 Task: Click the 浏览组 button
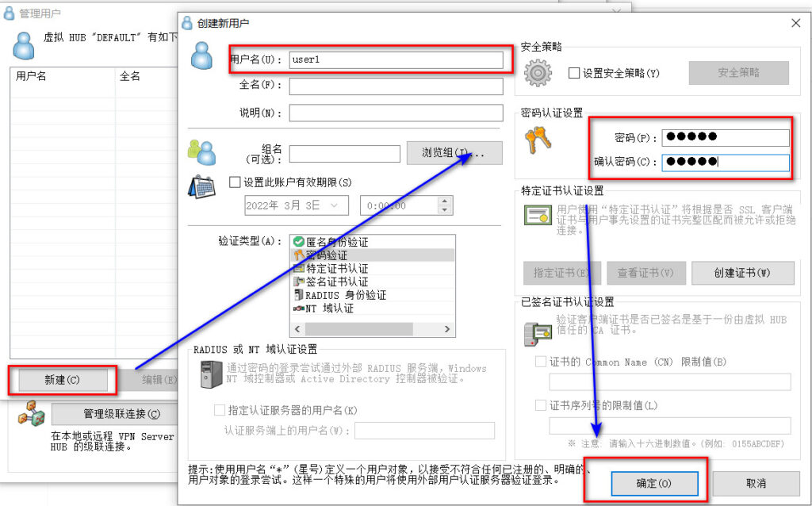click(454, 153)
